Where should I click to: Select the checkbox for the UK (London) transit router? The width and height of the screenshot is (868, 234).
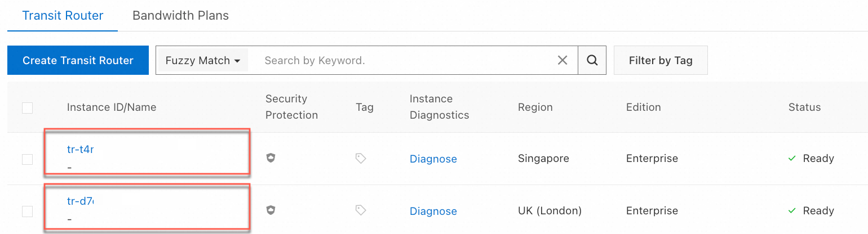coord(27,211)
